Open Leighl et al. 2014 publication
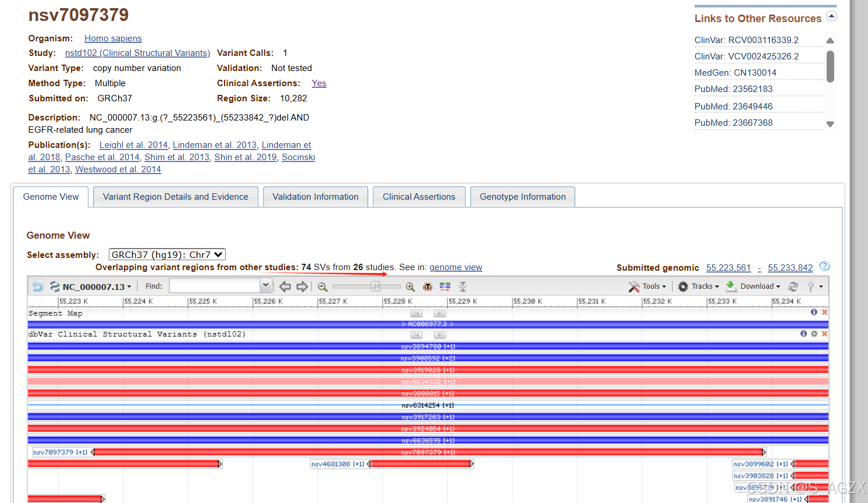Screen dimensions: 868x503 [x=133, y=145]
